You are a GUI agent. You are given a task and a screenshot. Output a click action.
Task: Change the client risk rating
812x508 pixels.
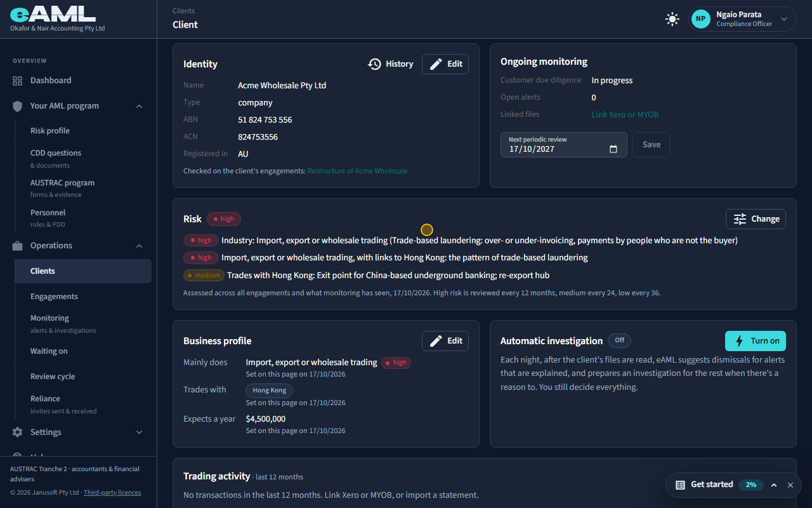coord(756,219)
